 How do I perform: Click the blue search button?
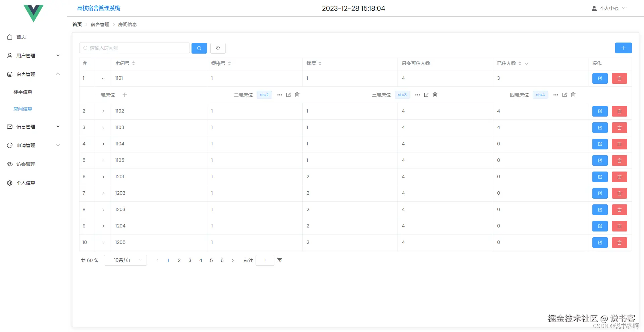point(199,48)
